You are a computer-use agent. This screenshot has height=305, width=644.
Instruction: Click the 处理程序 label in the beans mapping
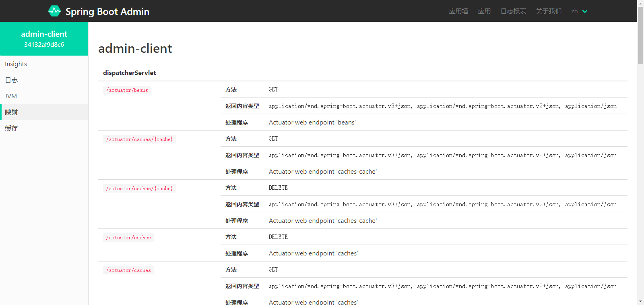[x=237, y=122]
